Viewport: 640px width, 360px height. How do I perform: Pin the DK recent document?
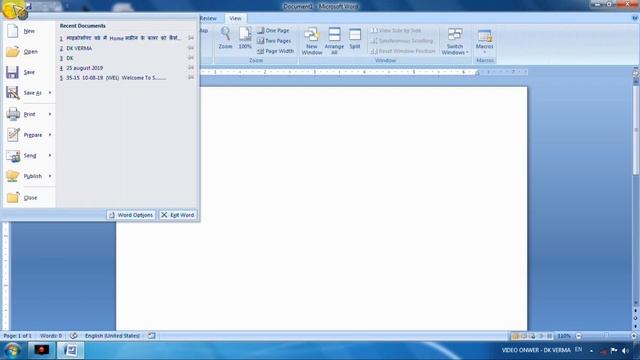coord(191,58)
